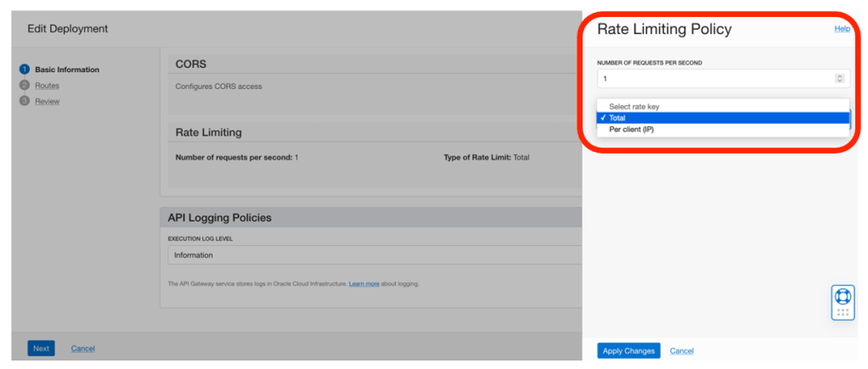The height and width of the screenshot is (369, 868).
Task: Focus the Number of Requests Per Second field
Action: click(x=713, y=79)
